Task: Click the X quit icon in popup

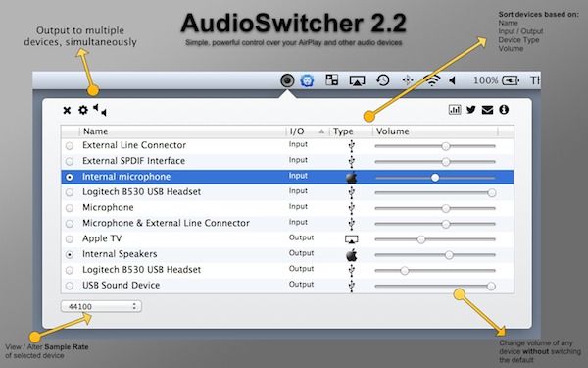Action: [67, 110]
